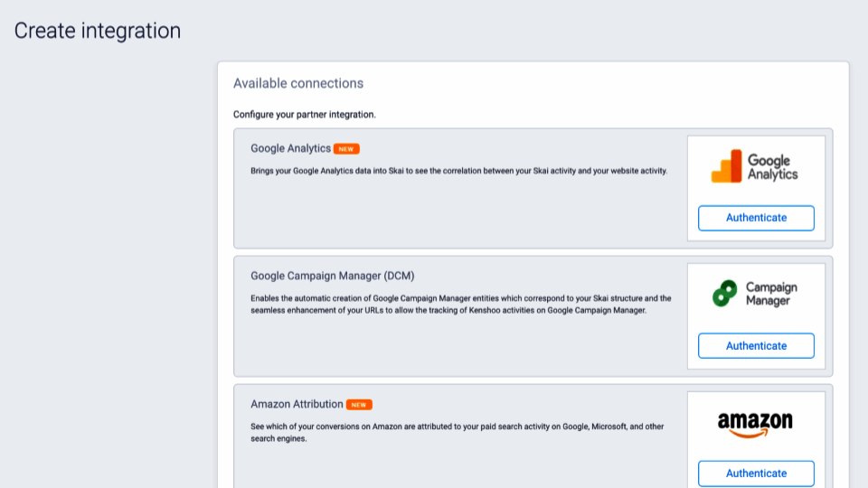Click the orange bar-chart Google Analytics icon

click(726, 167)
